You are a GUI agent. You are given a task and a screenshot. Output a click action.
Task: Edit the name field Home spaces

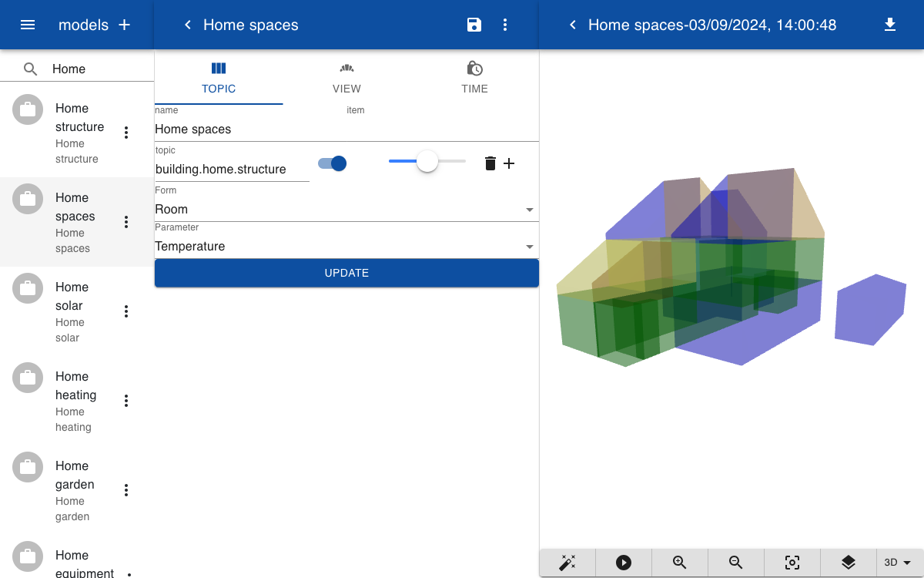click(346, 129)
